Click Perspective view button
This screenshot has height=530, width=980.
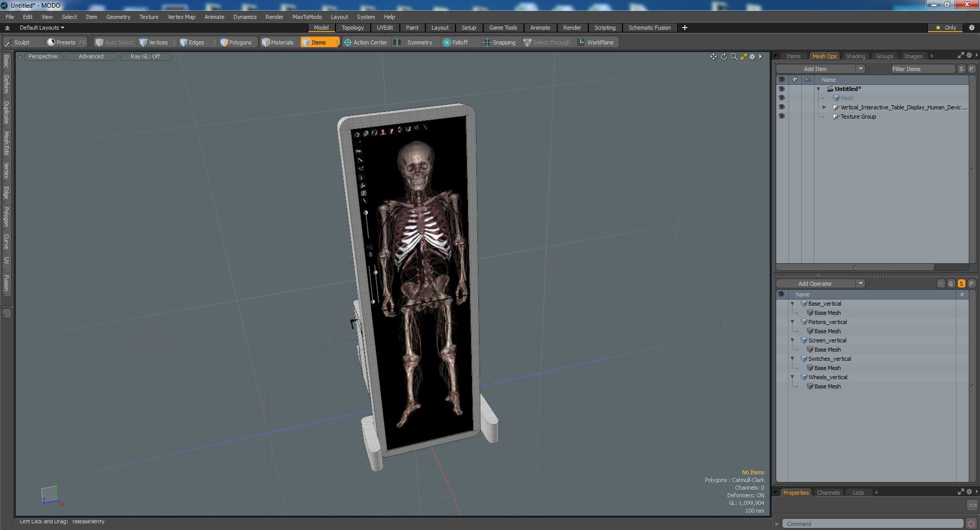coord(43,57)
